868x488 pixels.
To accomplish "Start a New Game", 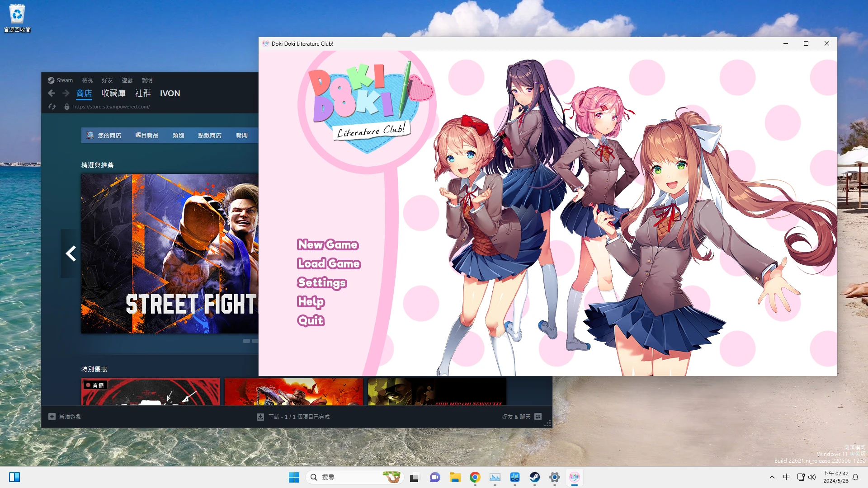I will coord(328,244).
